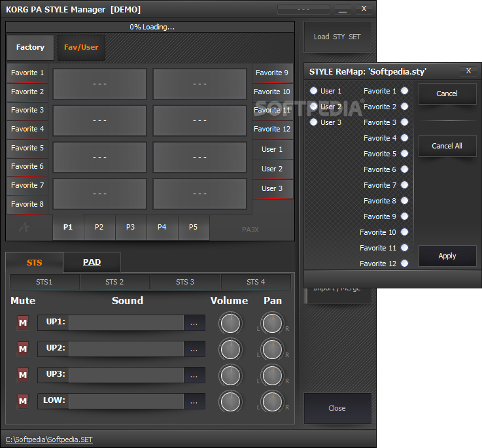Open the Favorite 12 bank
This screenshot has height=448, width=482.
pos(272,129)
